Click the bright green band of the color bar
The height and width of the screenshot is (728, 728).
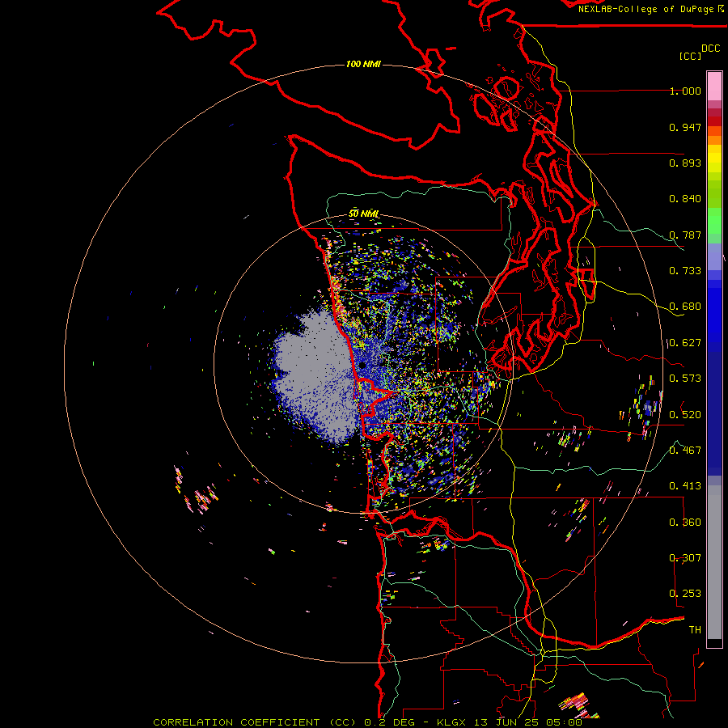(x=714, y=221)
